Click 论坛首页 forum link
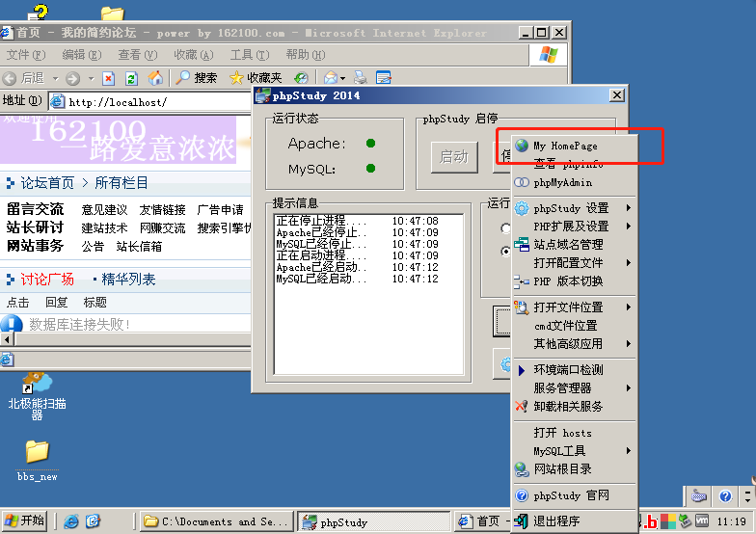Image resolution: width=756 pixels, height=534 pixels. tap(47, 183)
